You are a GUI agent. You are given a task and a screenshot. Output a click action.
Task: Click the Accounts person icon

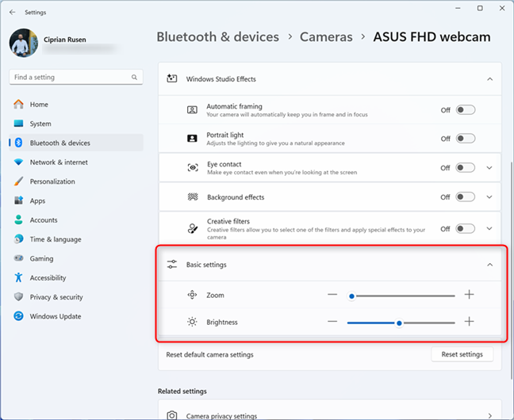coord(19,220)
